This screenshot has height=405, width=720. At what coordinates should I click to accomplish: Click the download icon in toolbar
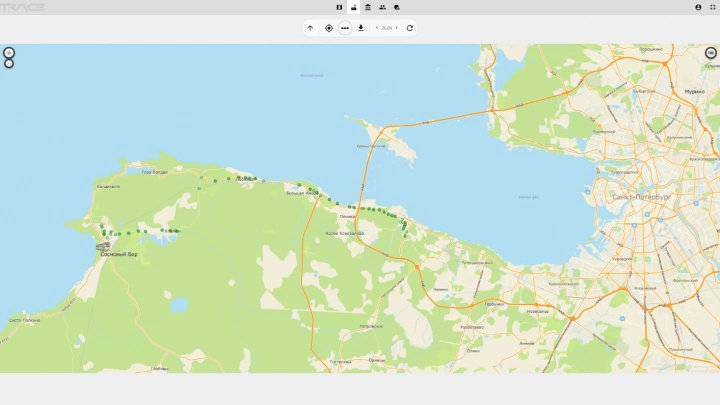(x=361, y=28)
